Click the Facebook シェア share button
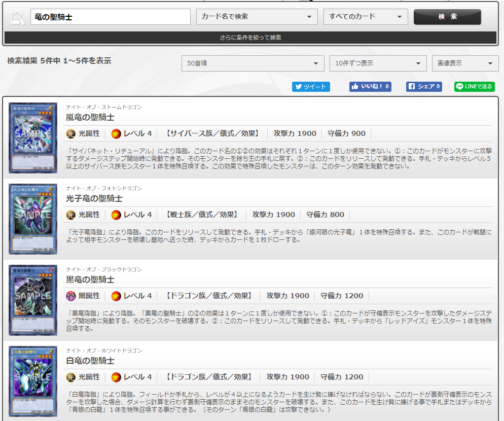The width and height of the screenshot is (504, 421). click(424, 87)
